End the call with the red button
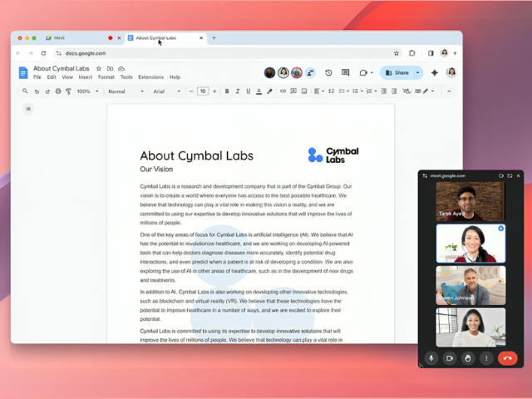Viewport: 532px width, 399px height. (508, 358)
